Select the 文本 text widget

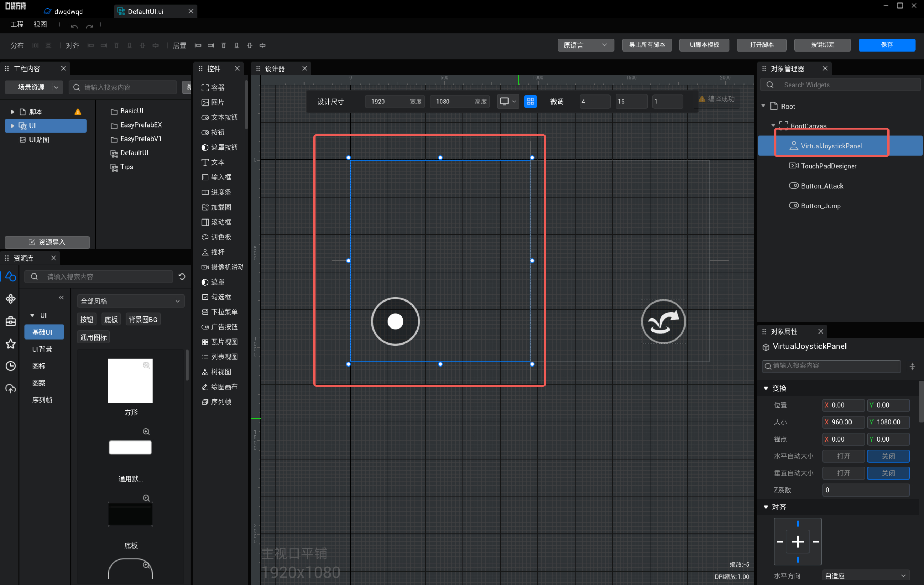(x=213, y=162)
